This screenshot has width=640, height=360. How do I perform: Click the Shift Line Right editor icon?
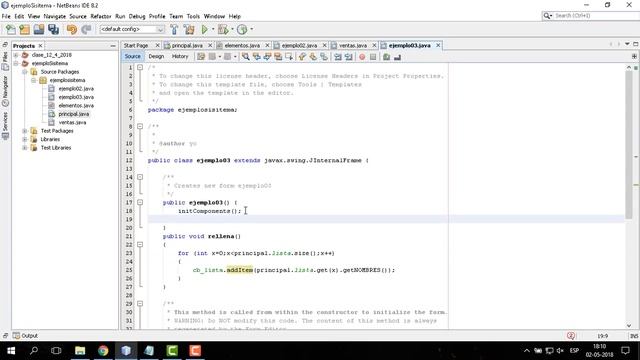(x=348, y=57)
